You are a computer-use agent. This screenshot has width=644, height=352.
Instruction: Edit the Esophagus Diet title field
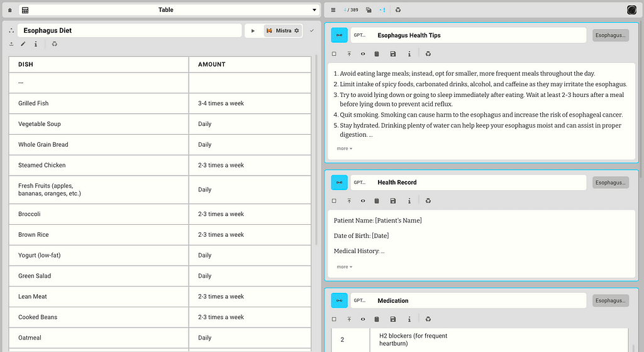pos(130,30)
